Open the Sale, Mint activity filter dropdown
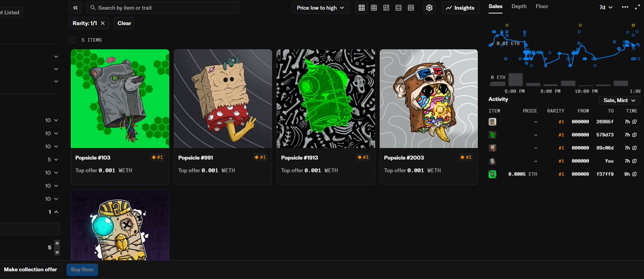The height and width of the screenshot is (279, 644). tap(619, 101)
